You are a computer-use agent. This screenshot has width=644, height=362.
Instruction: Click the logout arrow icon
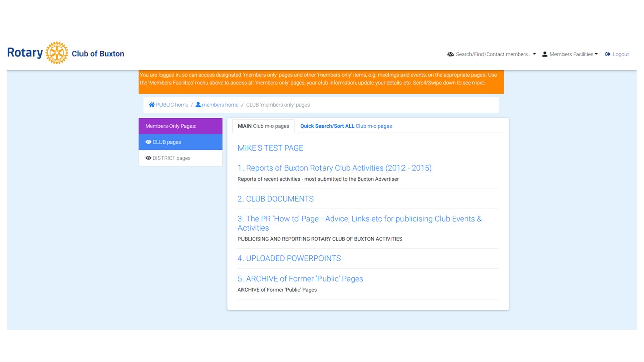click(608, 54)
